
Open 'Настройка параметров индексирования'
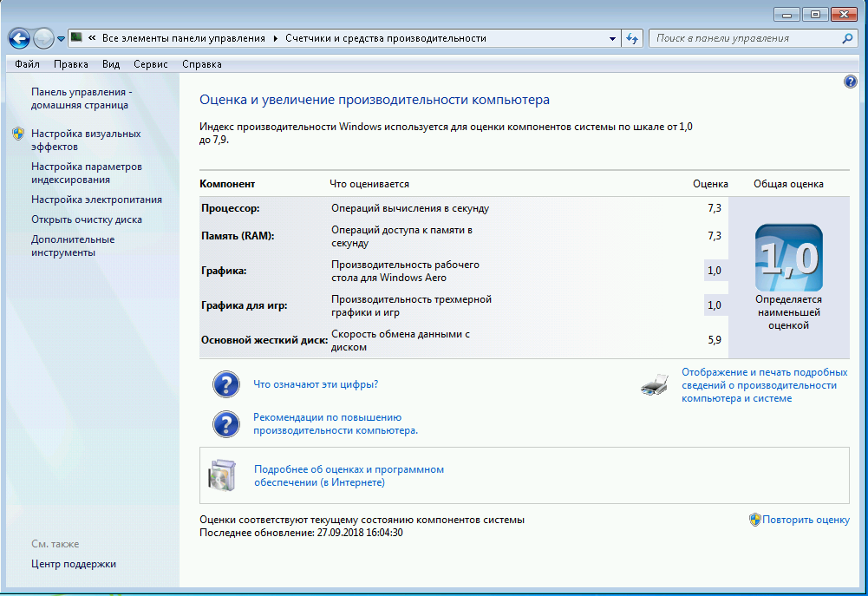tap(87, 173)
